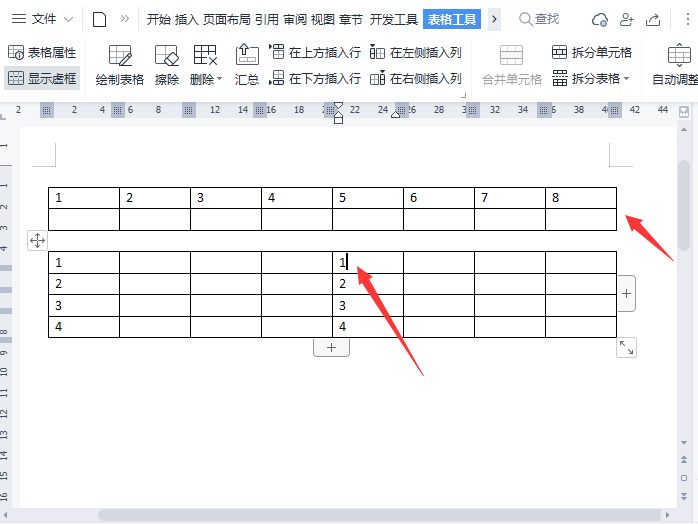Add a column with the right plus button
The image size is (698, 524).
click(x=626, y=293)
